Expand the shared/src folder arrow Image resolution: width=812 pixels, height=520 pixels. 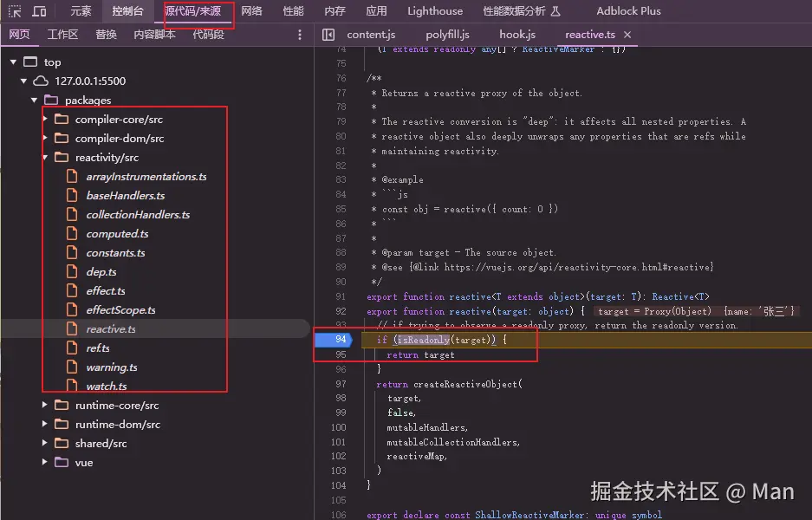tap(45, 444)
